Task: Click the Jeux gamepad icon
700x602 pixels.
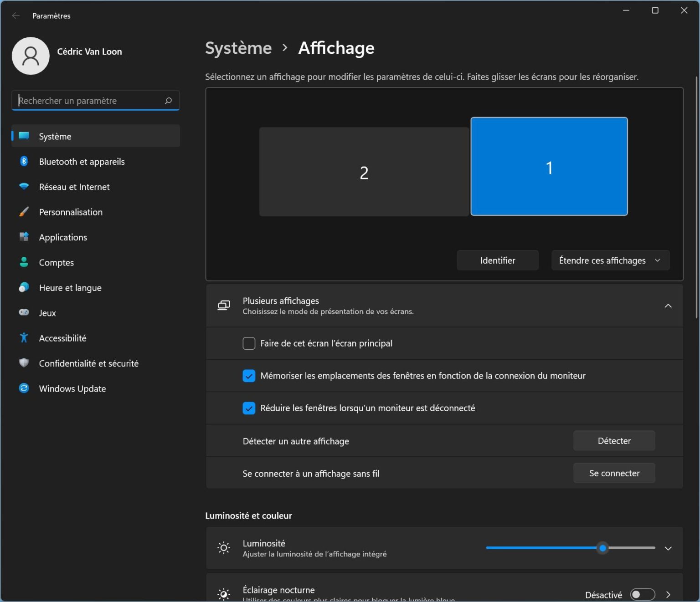Action: click(x=24, y=312)
